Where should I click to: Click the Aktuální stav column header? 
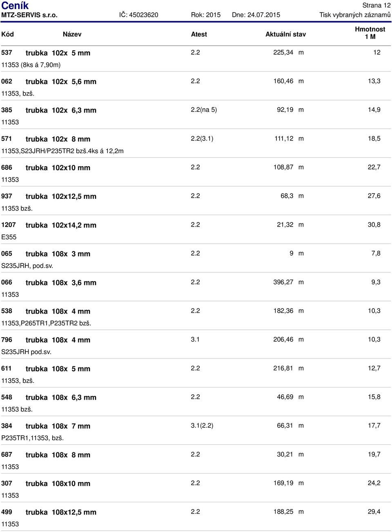[285, 34]
